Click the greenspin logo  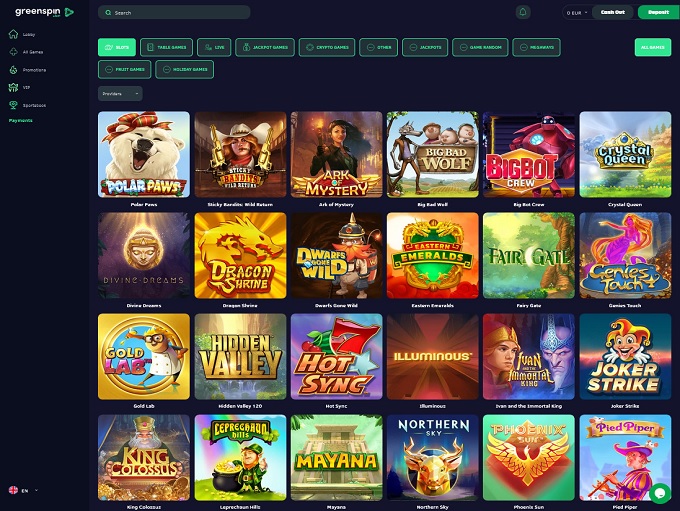click(x=44, y=12)
